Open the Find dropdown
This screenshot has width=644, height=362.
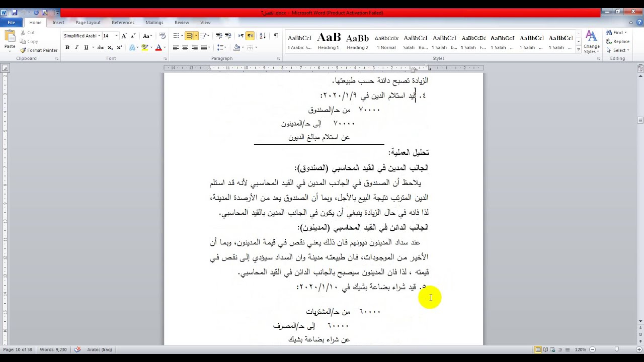coord(626,33)
